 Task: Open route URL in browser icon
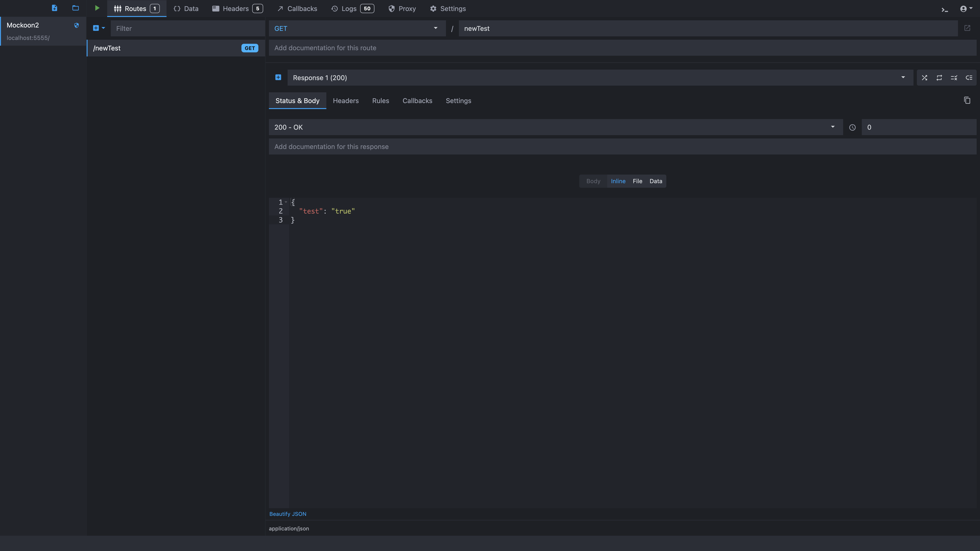pos(967,28)
